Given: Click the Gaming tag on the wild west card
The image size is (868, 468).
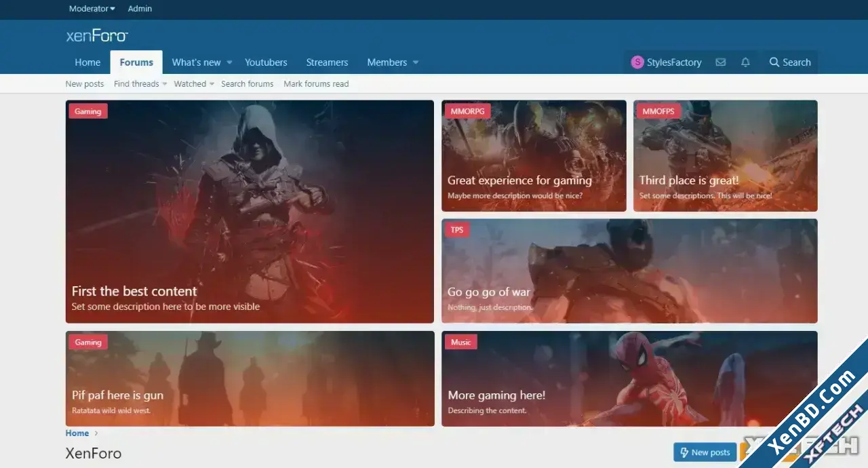Looking at the screenshot, I should [x=88, y=343].
